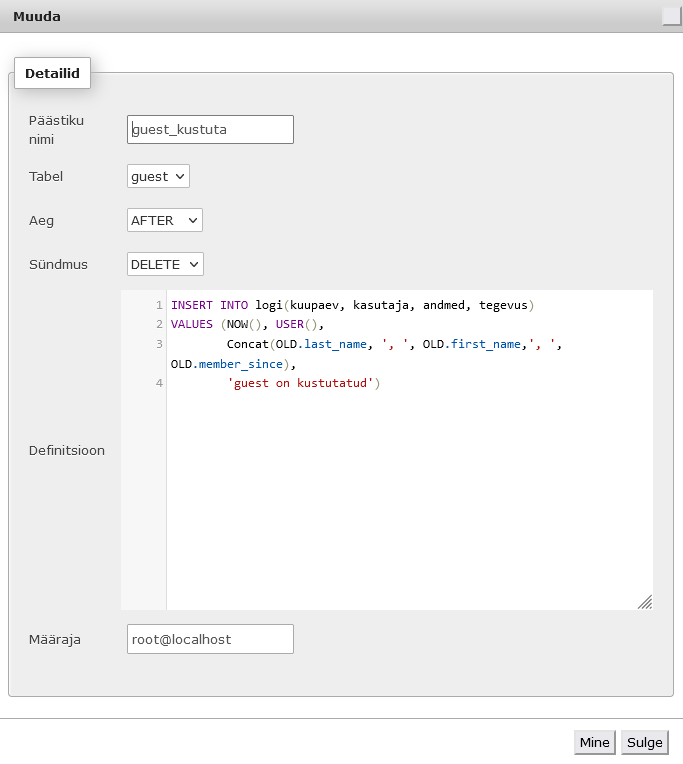683x764 pixels.
Task: Open the Sündmus dropdown showing DELETE
Action: point(165,264)
